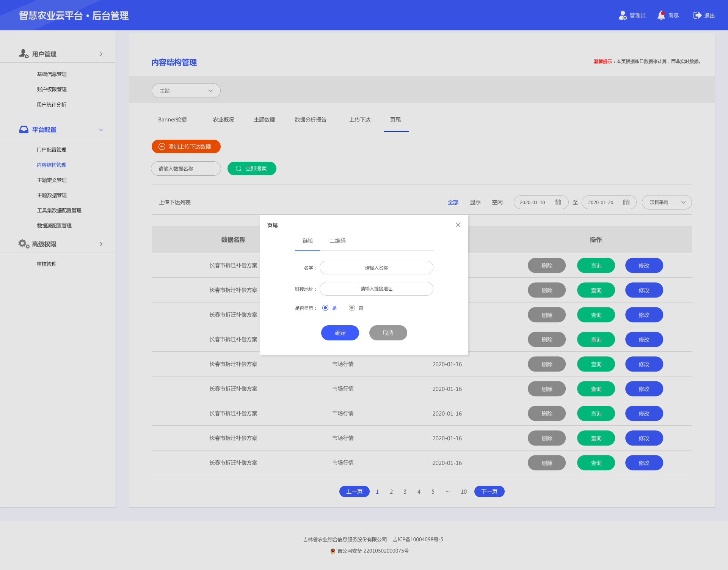Open 内容结构管理 in sidebar
This screenshot has height=570, width=728.
tap(52, 165)
